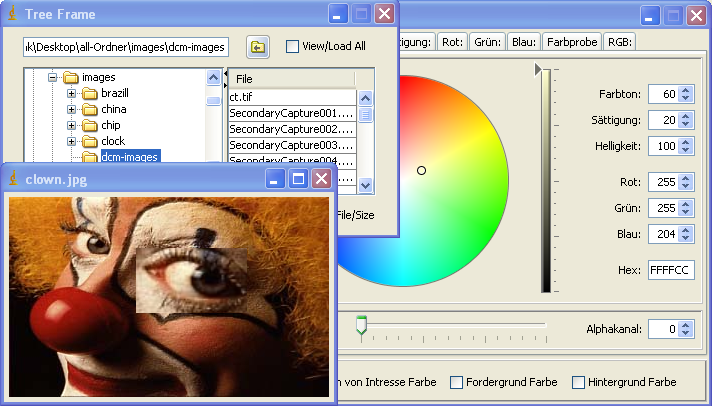Decrease the Rot spinner value
The image size is (712, 406).
pos(686,186)
